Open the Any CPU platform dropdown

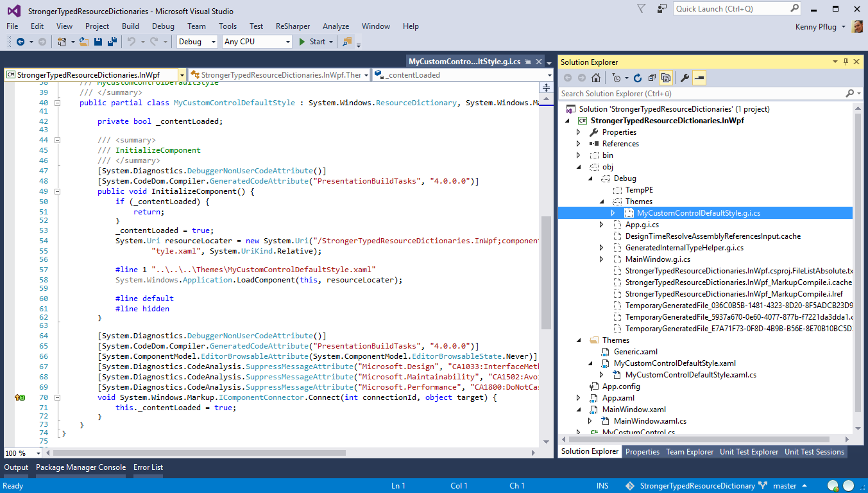(289, 41)
